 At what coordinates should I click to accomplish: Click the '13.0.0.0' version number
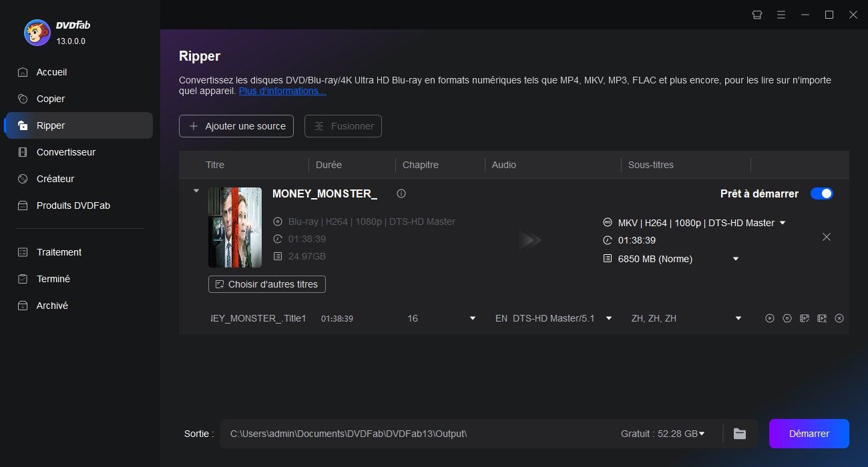[71, 41]
